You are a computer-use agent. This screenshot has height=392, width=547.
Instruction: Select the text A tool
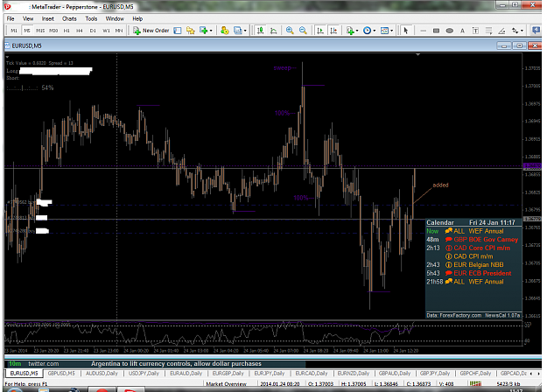click(462, 31)
